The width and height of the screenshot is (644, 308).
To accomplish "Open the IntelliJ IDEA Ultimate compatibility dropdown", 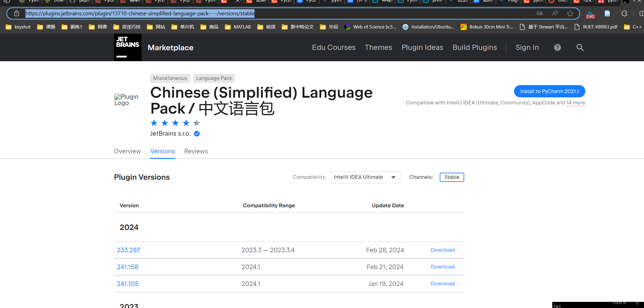I will click(x=365, y=177).
